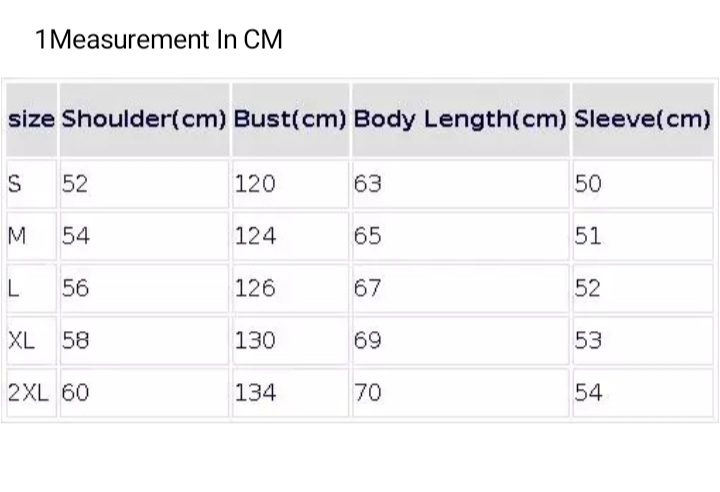Select the 'XL' size cell

coord(21,340)
